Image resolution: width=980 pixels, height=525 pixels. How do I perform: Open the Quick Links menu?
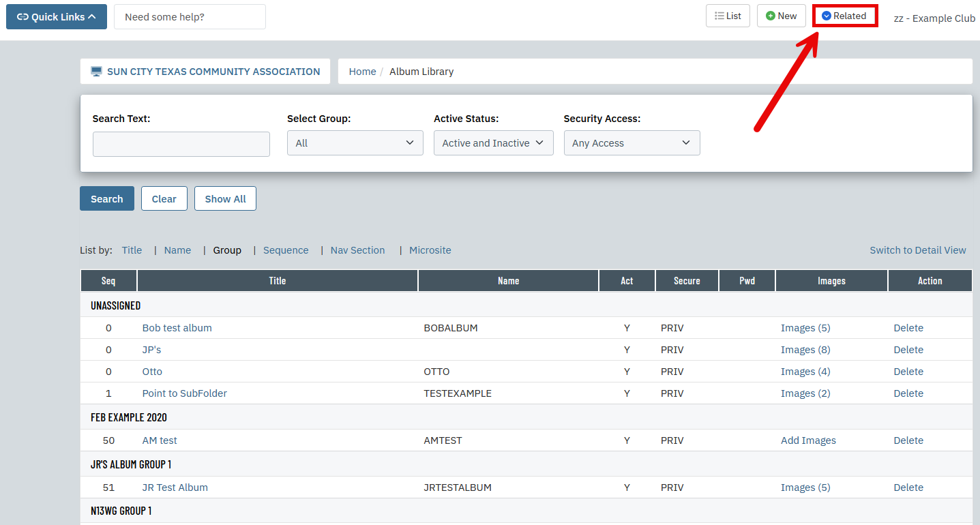coord(57,16)
